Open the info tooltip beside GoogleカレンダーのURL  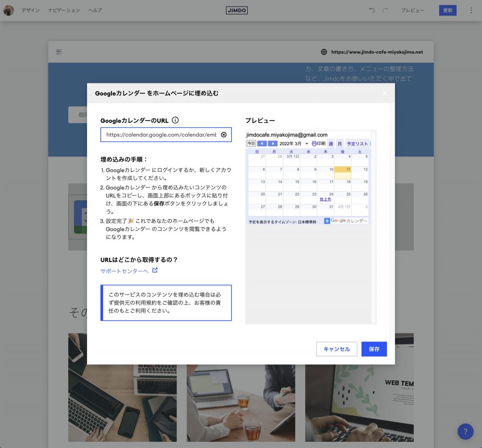(x=175, y=120)
